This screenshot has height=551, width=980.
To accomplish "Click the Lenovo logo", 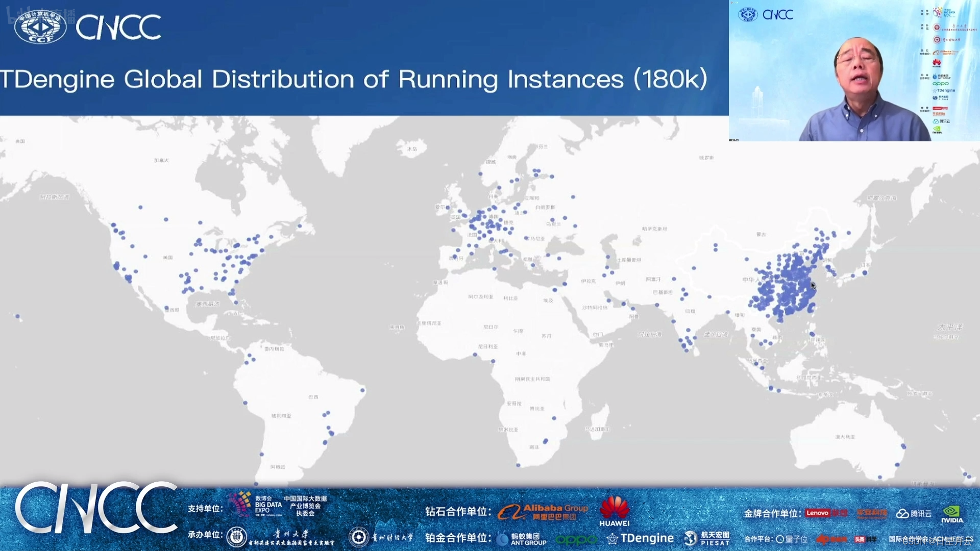I will tap(818, 513).
